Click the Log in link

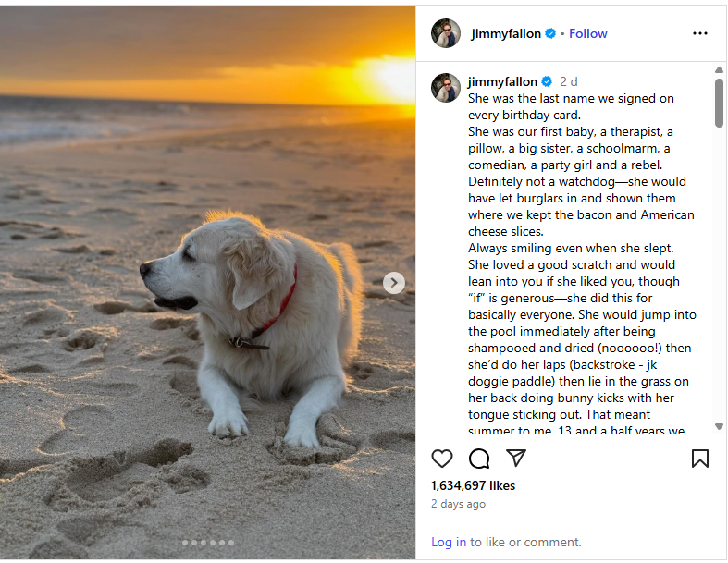[x=449, y=542]
